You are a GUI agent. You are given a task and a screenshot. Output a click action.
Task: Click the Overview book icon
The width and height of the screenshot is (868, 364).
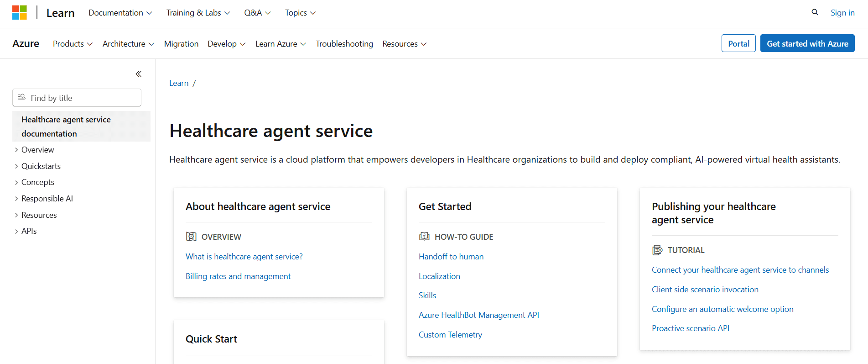click(x=191, y=237)
